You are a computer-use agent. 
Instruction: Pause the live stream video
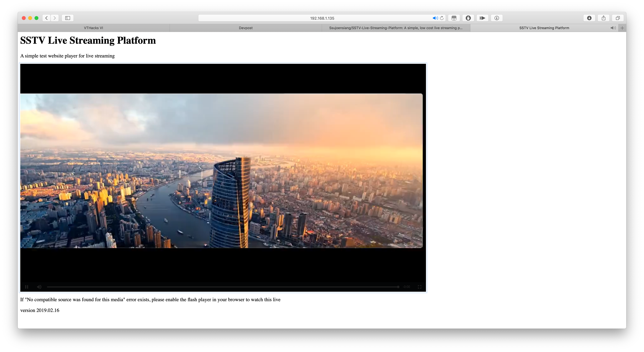pyautogui.click(x=26, y=287)
